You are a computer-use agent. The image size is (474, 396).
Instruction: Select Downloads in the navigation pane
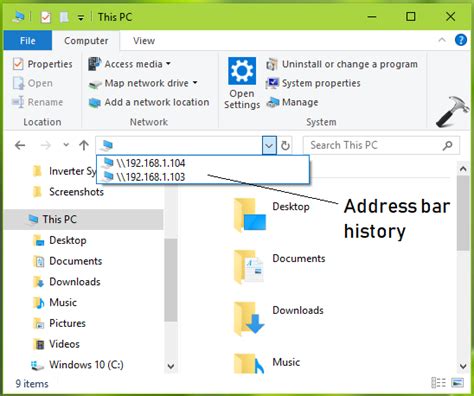pyautogui.click(x=67, y=282)
